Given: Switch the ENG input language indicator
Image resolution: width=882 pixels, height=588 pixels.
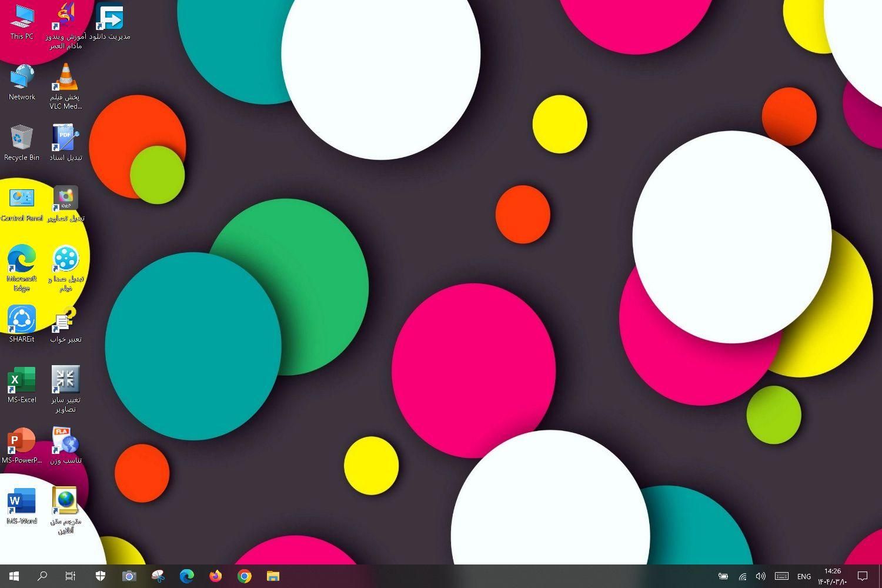Looking at the screenshot, I should point(804,577).
